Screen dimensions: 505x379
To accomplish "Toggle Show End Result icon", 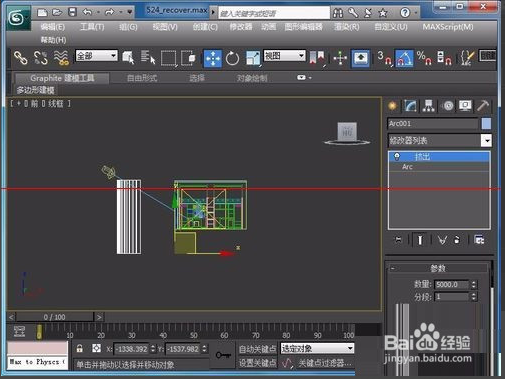I will (420, 240).
